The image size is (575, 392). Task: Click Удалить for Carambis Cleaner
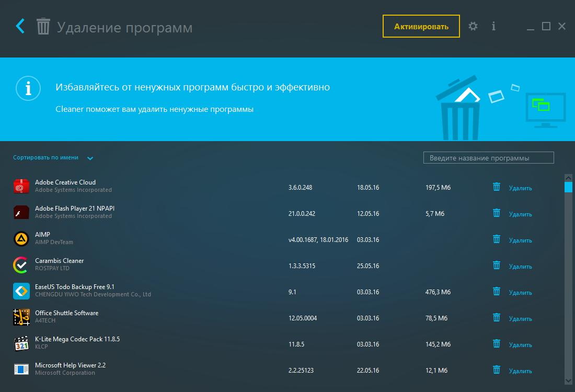(520, 267)
